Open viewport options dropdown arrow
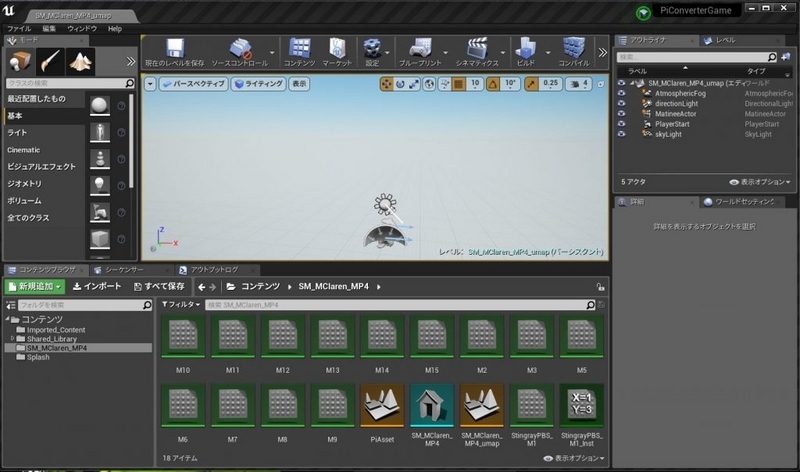 [x=150, y=84]
